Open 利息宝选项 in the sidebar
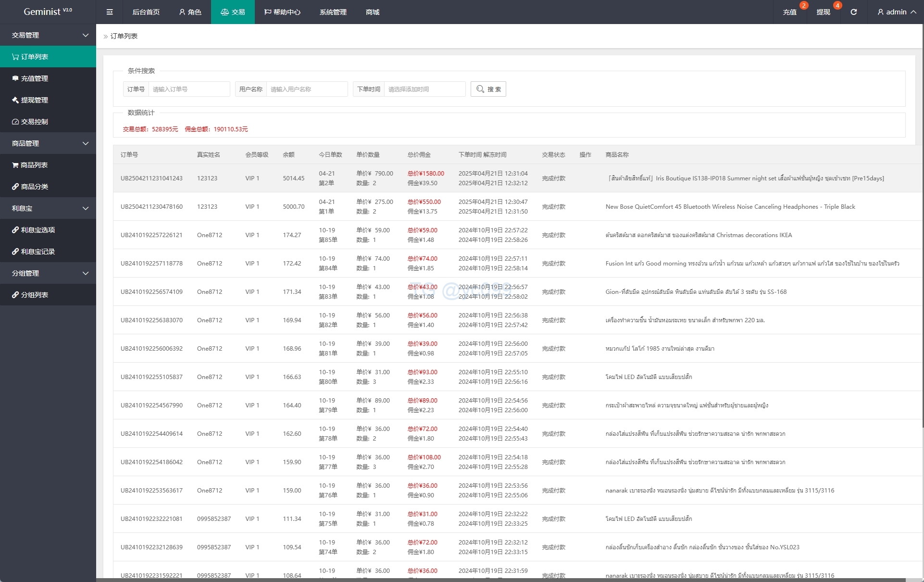Viewport: 924px width, 582px height. (x=37, y=230)
